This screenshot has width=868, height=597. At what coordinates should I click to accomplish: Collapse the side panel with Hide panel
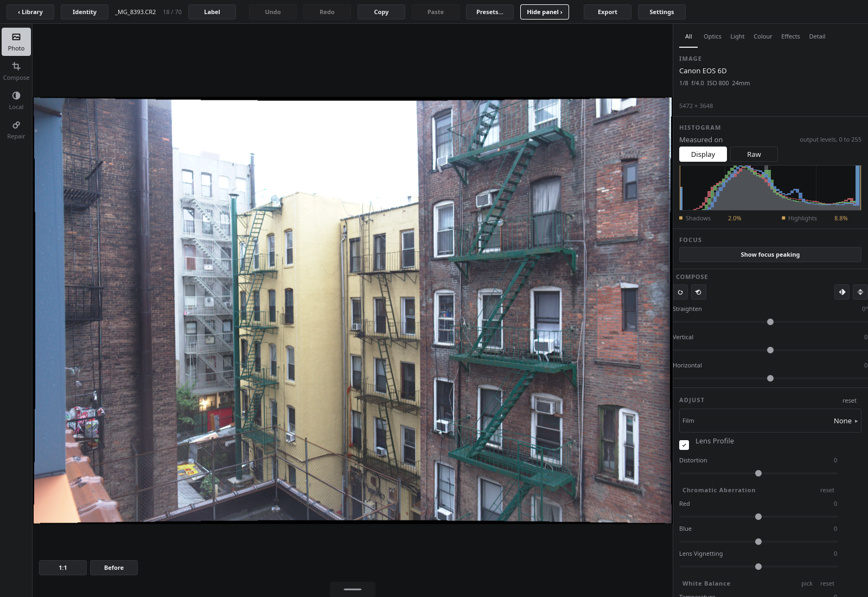click(x=545, y=12)
